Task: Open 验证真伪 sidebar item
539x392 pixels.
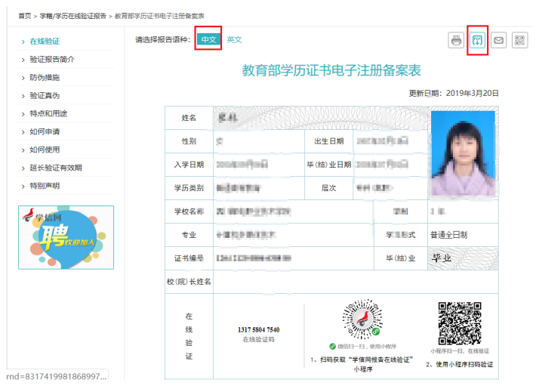Action: (45, 96)
